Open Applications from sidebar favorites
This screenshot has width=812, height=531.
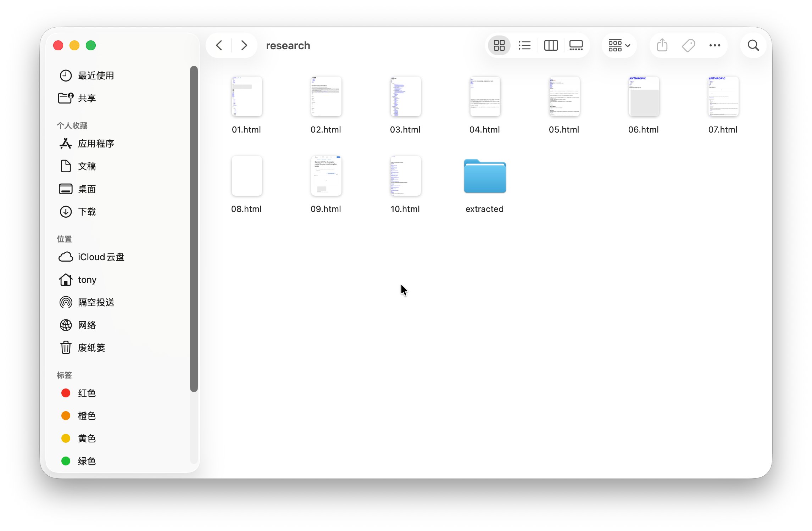tap(96, 144)
